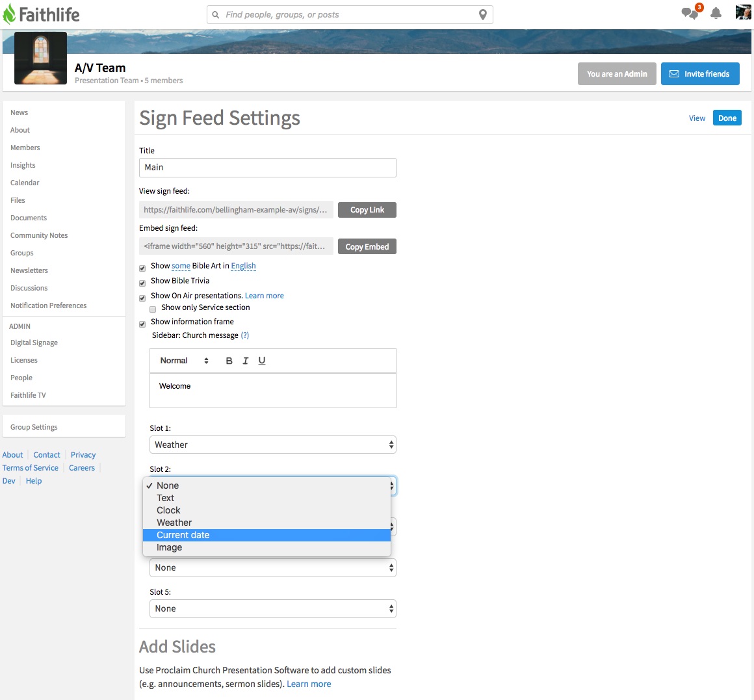Click the Privacy footer link
Image resolution: width=754 pixels, height=700 pixels.
pos(83,455)
